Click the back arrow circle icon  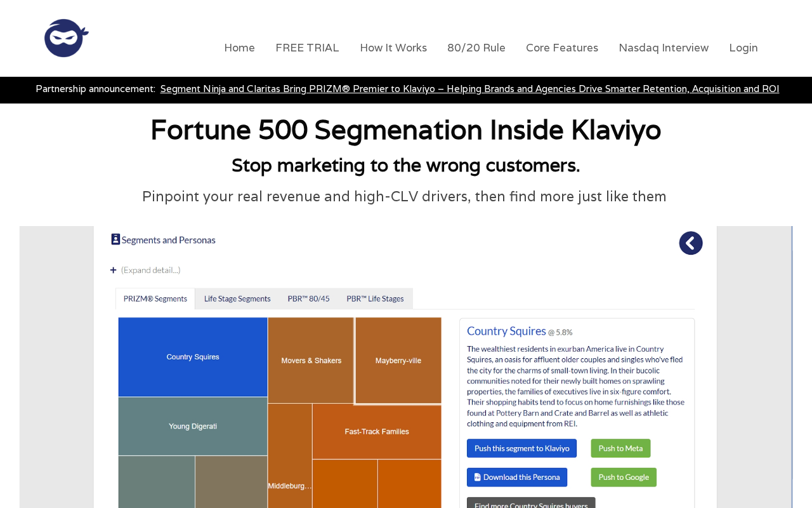point(691,243)
